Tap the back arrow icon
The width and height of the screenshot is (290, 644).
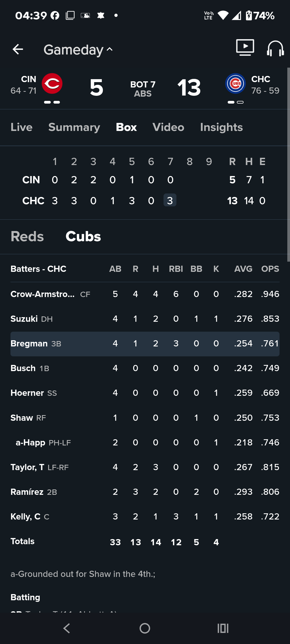pyautogui.click(x=18, y=49)
